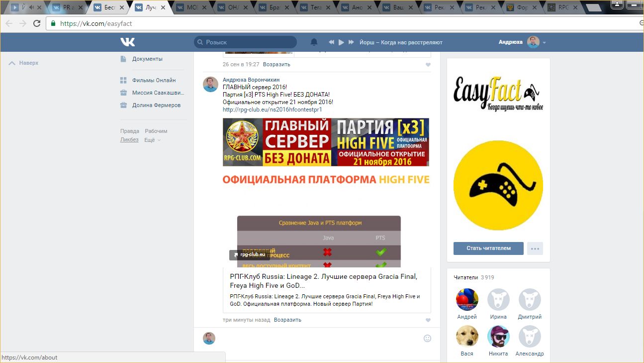Click Возразить under the latest post
Viewport: 644px width, 363px height.
(287, 320)
